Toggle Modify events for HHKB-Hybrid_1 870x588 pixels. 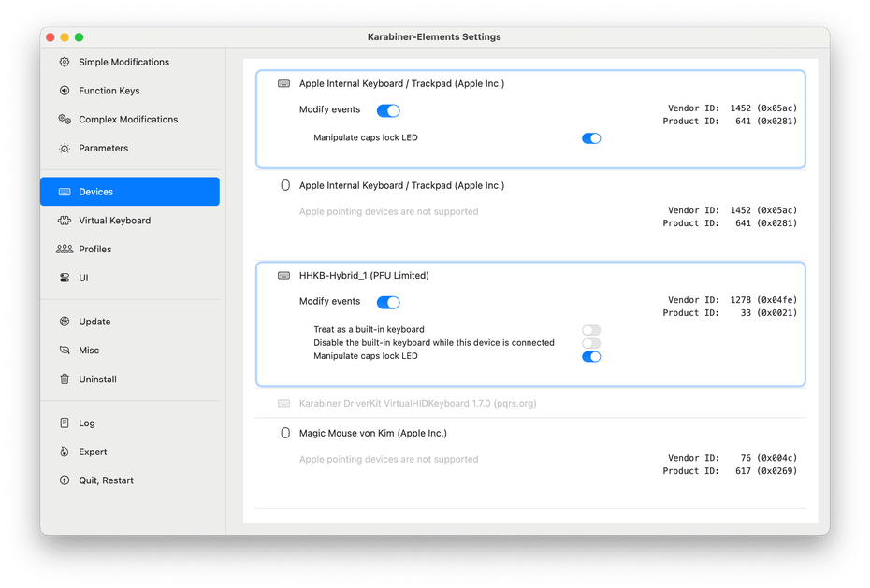click(x=388, y=302)
